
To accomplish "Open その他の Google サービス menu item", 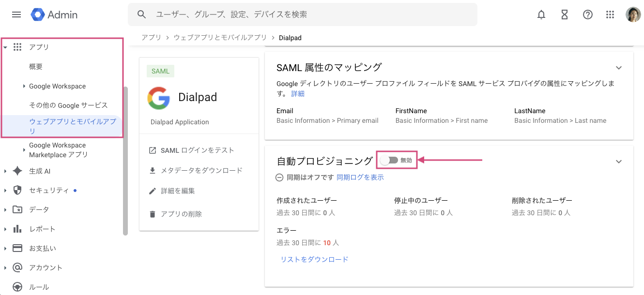I will click(x=68, y=105).
